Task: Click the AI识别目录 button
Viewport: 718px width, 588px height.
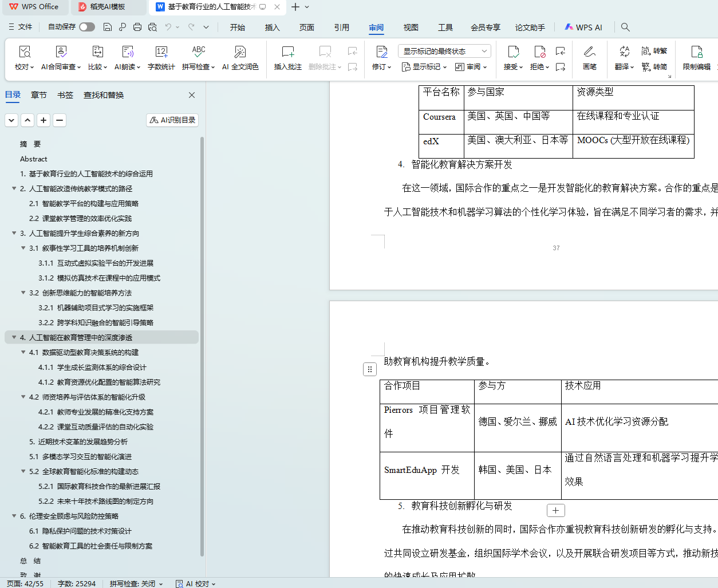Action: (x=172, y=120)
